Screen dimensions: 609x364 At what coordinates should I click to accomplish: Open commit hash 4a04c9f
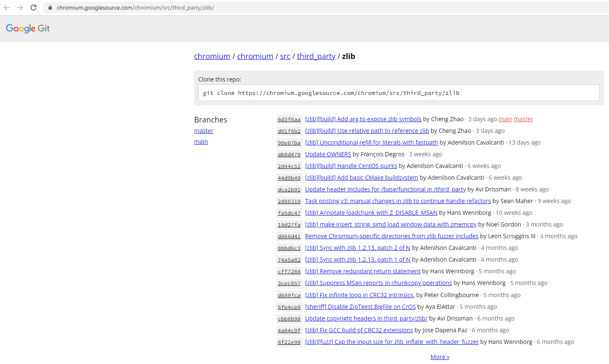pyautogui.click(x=289, y=330)
